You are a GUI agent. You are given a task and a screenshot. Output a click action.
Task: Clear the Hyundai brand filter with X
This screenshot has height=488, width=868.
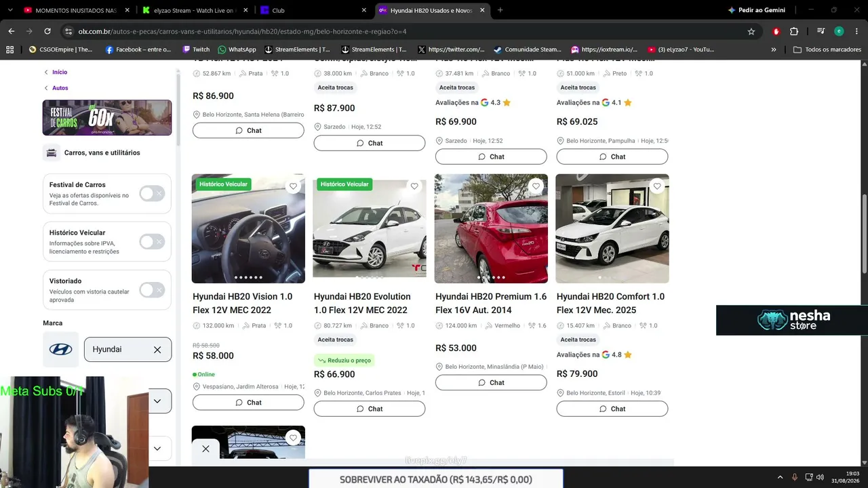tap(157, 350)
